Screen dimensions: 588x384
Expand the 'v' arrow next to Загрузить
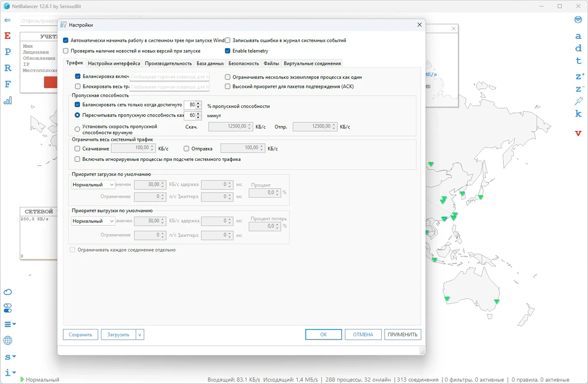[140, 334]
